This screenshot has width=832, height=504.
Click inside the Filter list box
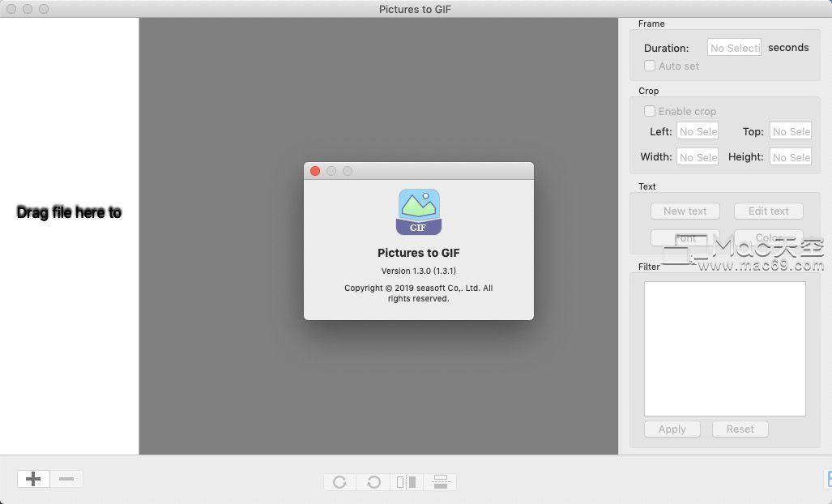725,348
